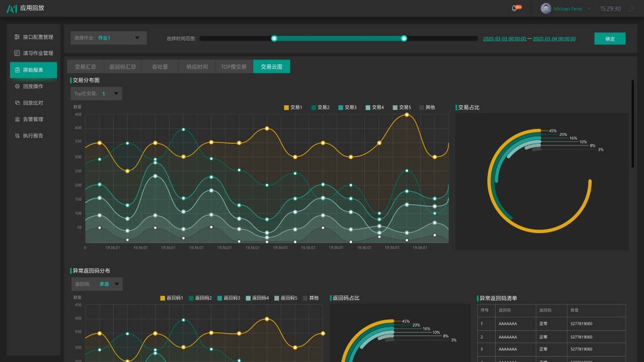
Task: Switch to the 交易汇总 tab
Action: (85, 67)
